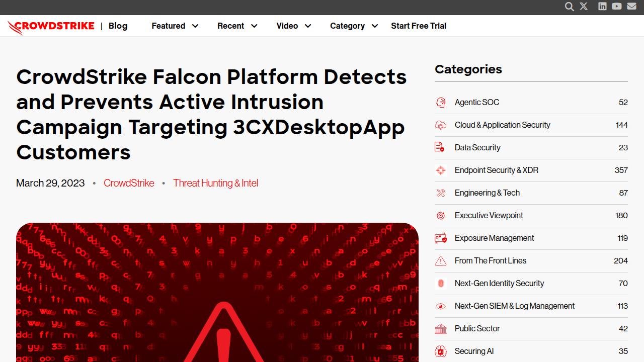Go to CrowdStrike logo home
Viewport: 644px width, 362px height.
click(x=51, y=27)
